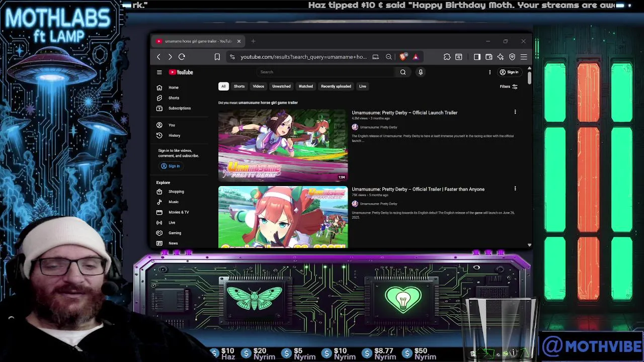Open the Extensions puzzle icon
This screenshot has height=362, width=644.
pos(447,57)
